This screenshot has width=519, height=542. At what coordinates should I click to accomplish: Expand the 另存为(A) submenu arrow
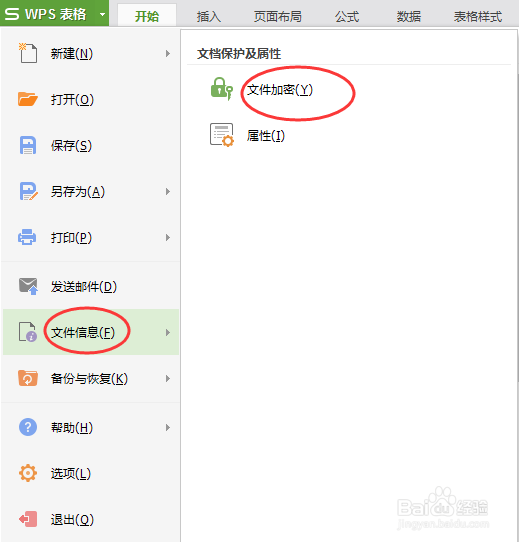click(168, 191)
